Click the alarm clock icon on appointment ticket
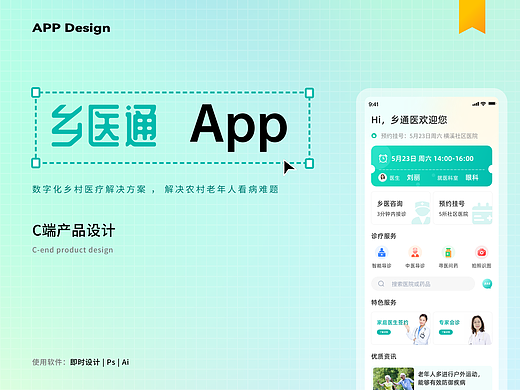The height and width of the screenshot is (390, 520). pyautogui.click(x=383, y=159)
